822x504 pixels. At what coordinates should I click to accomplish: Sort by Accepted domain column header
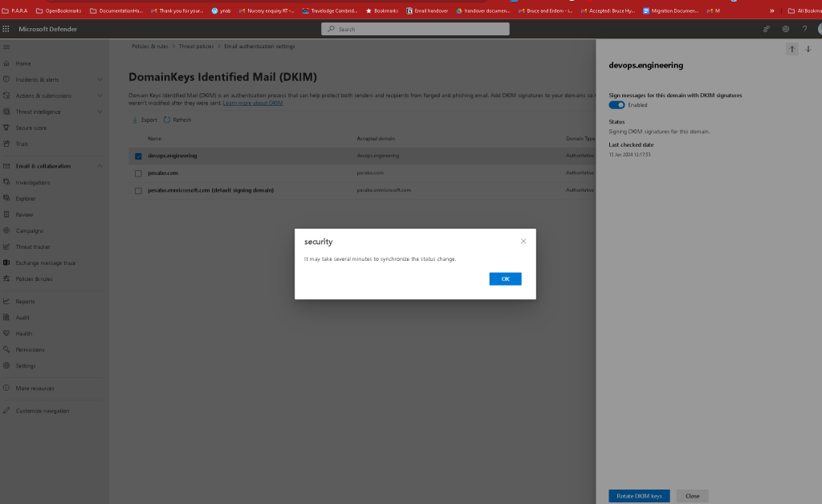point(376,139)
